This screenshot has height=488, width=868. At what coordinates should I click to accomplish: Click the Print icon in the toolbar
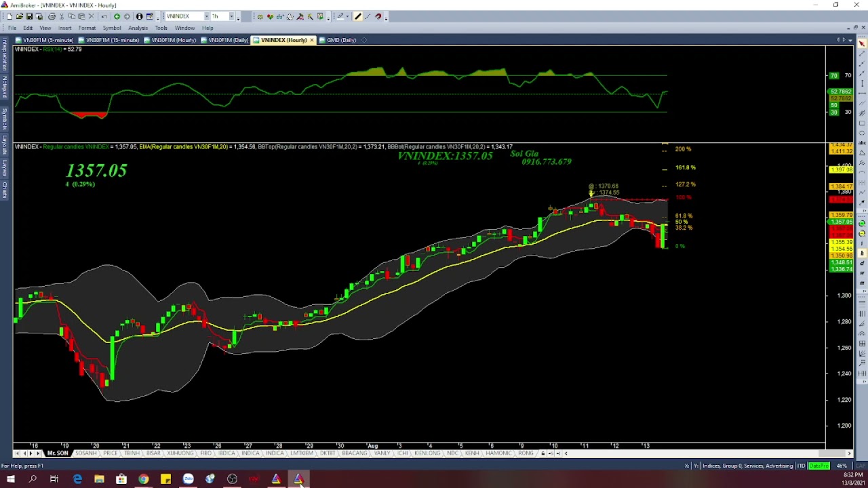pos(52,16)
